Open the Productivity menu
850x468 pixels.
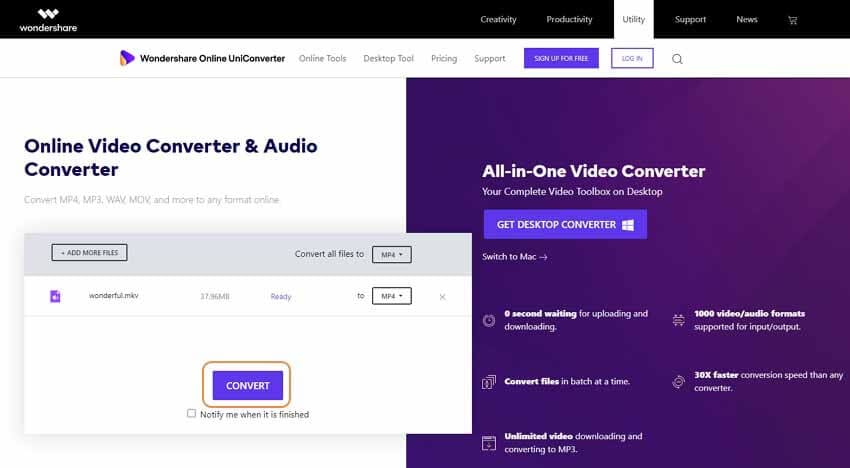[x=569, y=20]
